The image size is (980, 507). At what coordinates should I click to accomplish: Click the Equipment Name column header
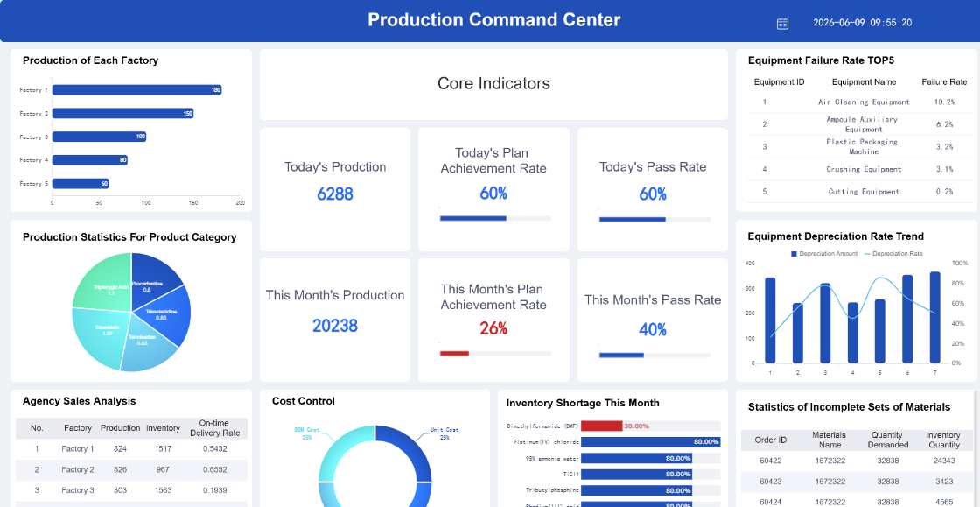(x=864, y=82)
